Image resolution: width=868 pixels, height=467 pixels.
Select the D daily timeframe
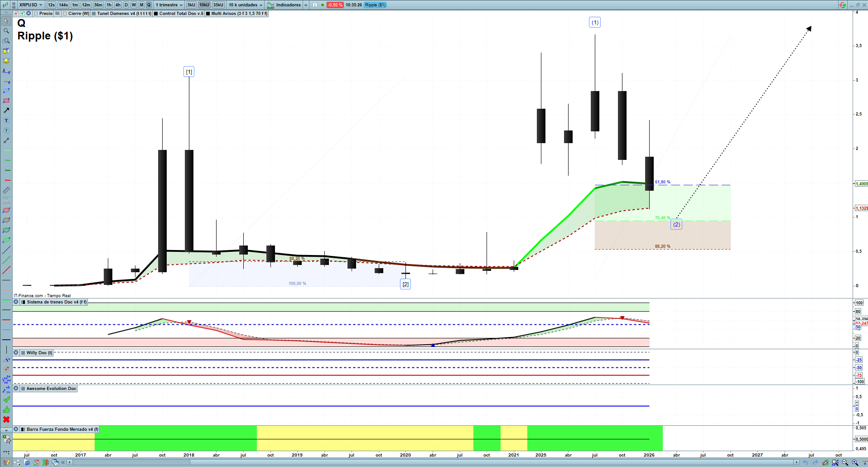126,5
